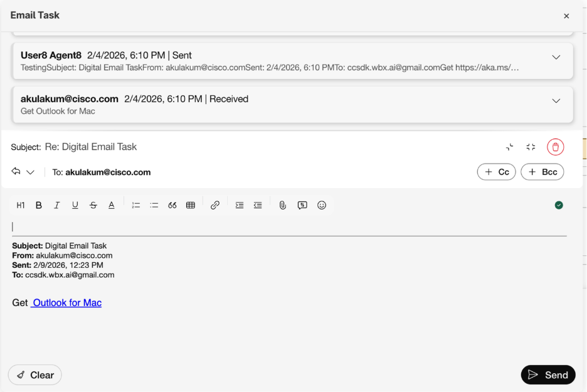This screenshot has height=392, width=587.
Task: Expand the received akulakum@cisco.com email
Action: point(556,100)
